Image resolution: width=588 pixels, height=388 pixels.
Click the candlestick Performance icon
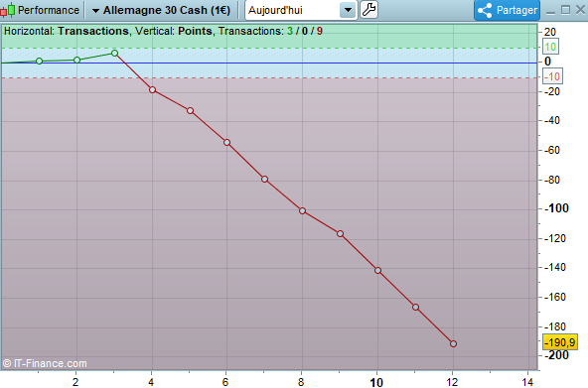(8, 10)
